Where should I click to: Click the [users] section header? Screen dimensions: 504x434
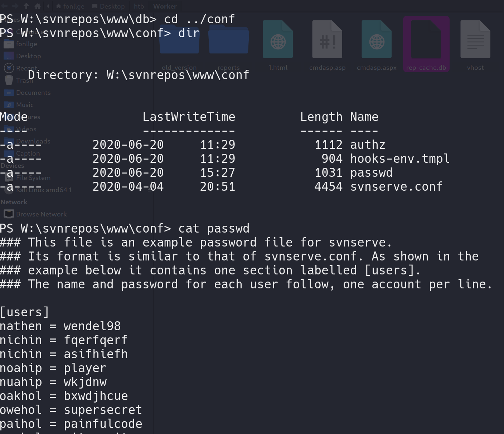point(24,312)
